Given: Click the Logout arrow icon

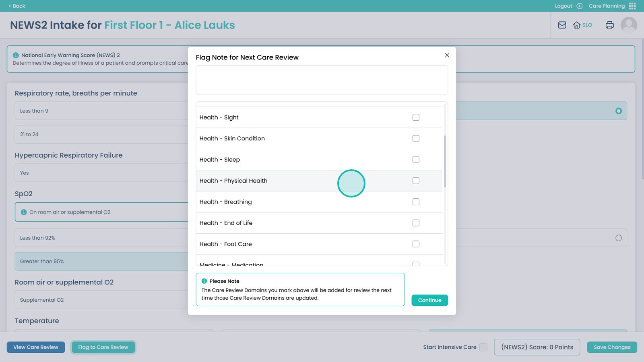Looking at the screenshot, I should 580,6.
